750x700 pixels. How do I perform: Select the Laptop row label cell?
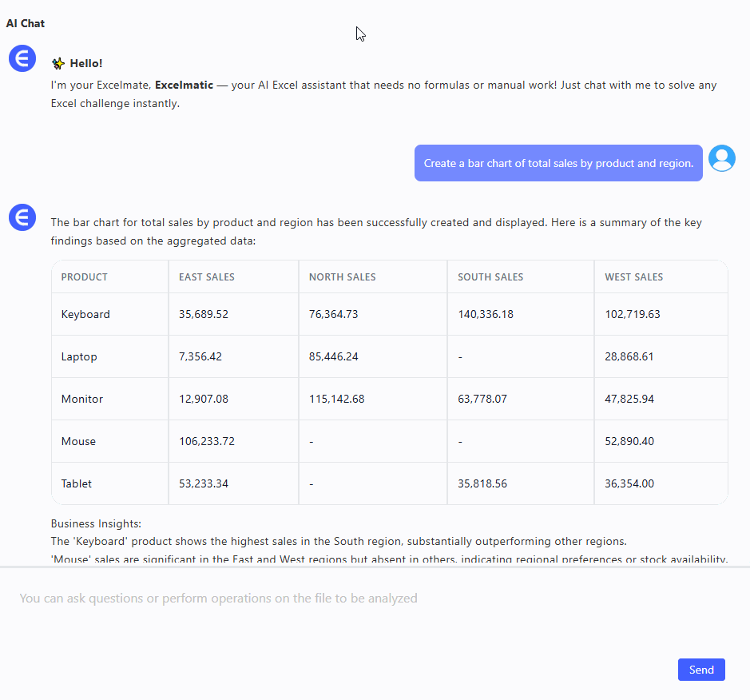pyautogui.click(x=79, y=356)
